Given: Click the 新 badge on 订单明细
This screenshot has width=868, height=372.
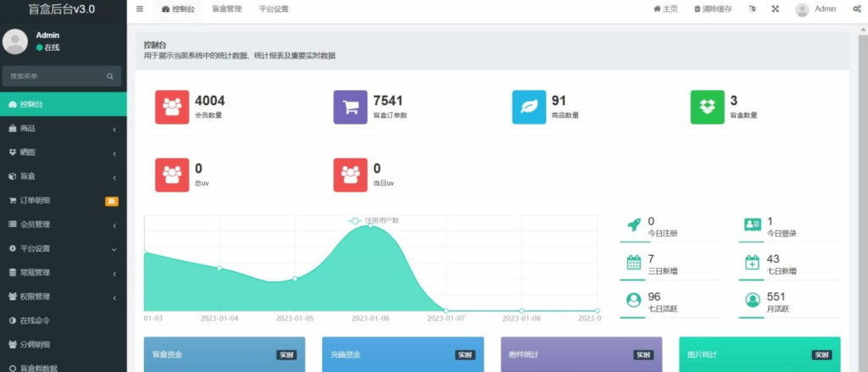Looking at the screenshot, I should [x=112, y=201].
